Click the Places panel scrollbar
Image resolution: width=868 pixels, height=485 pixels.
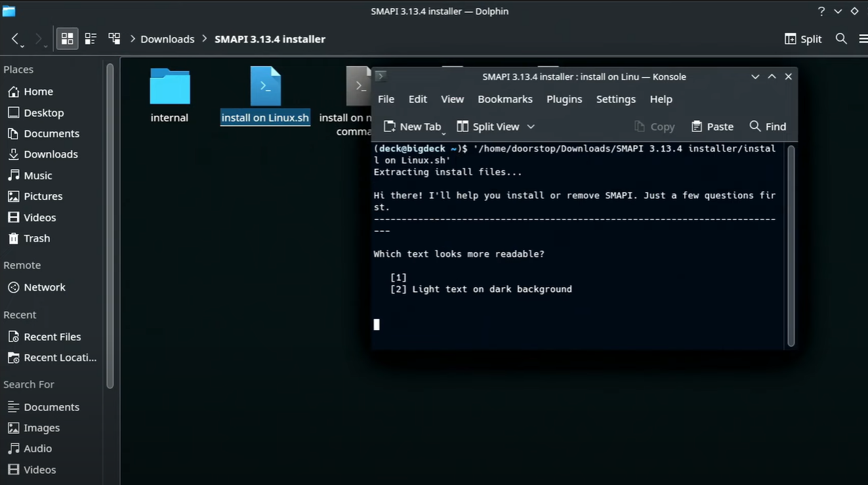(110, 226)
